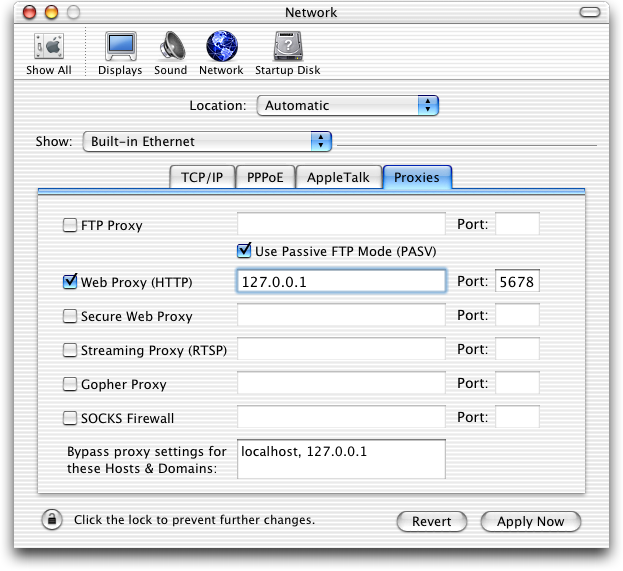Click the Gopher Proxy address field
The image size is (623, 571).
pos(341,383)
